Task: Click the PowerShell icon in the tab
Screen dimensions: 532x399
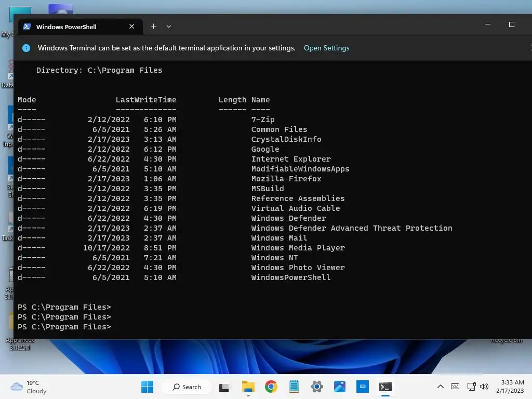Action: click(27, 26)
